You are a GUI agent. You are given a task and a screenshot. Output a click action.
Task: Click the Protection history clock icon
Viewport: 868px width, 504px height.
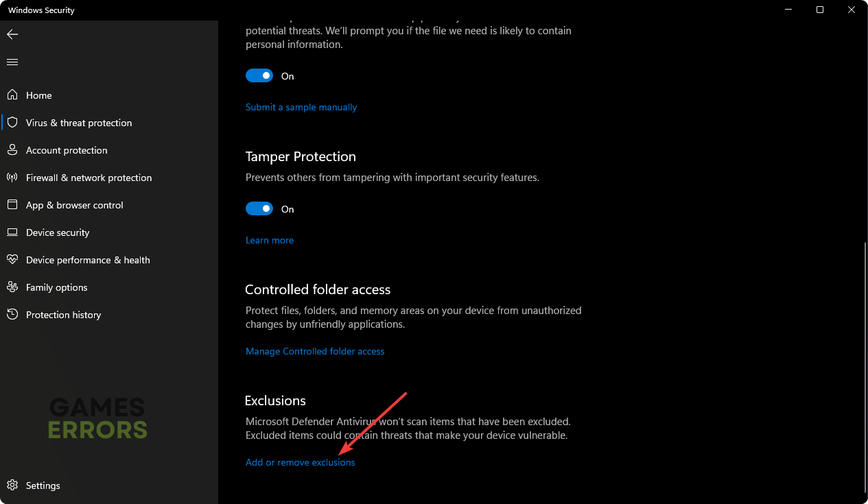pyautogui.click(x=12, y=315)
